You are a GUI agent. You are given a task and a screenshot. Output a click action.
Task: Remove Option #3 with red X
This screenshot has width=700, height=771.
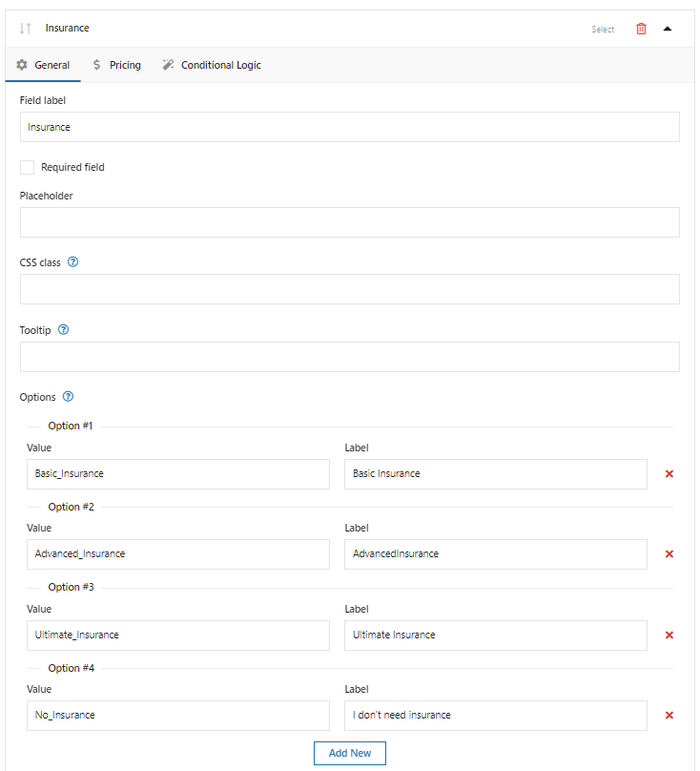point(669,636)
